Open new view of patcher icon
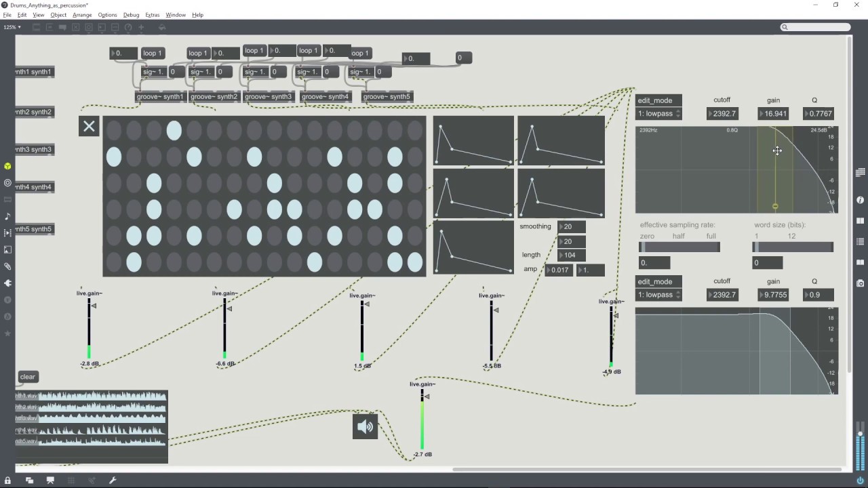The width and height of the screenshot is (868, 488). coord(29,480)
